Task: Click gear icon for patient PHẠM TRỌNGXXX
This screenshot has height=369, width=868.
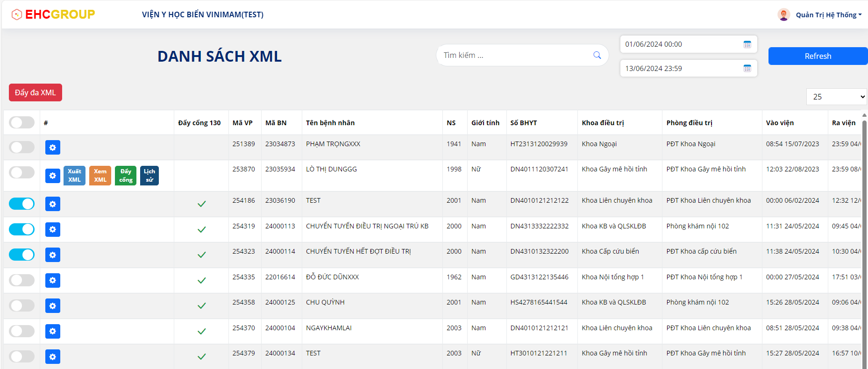Action: (53, 148)
